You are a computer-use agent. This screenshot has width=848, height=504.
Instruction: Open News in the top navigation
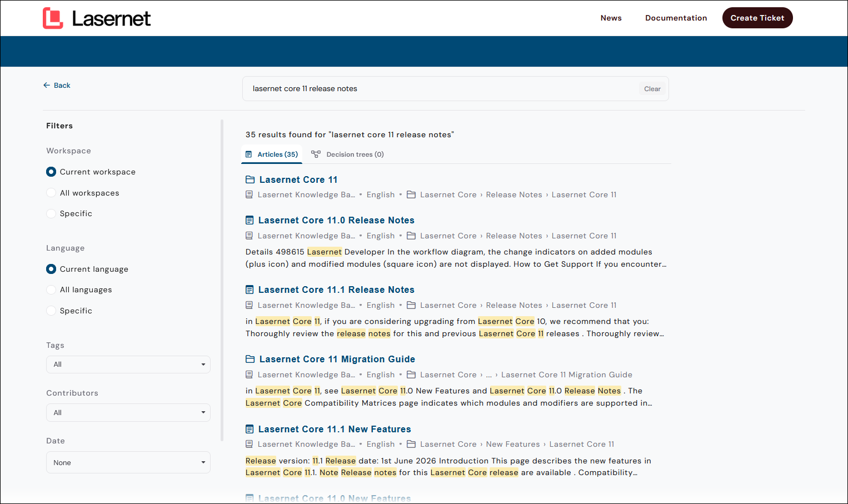pyautogui.click(x=611, y=18)
